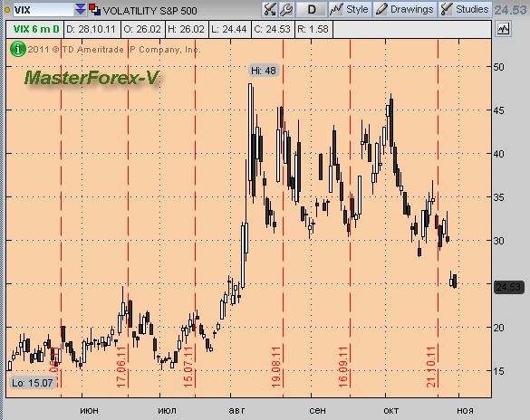The image size is (530, 420).
Task: Click the VIX symbol input field
Action: click(43, 9)
